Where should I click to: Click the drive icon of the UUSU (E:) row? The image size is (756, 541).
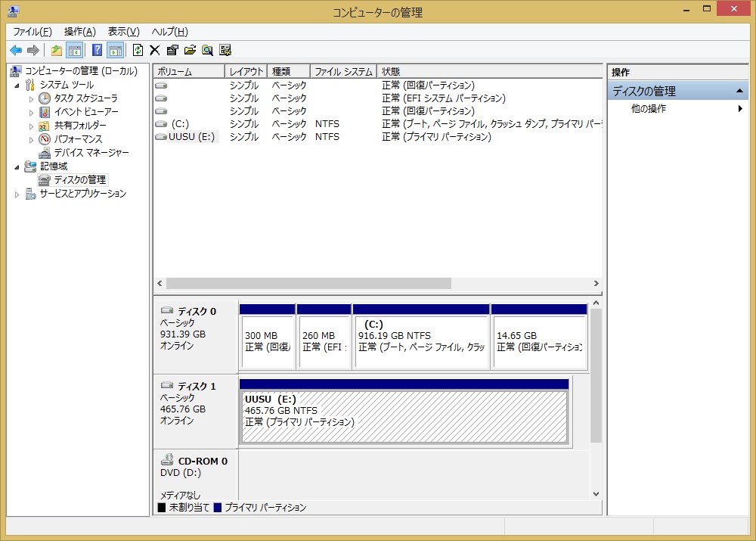(161, 137)
